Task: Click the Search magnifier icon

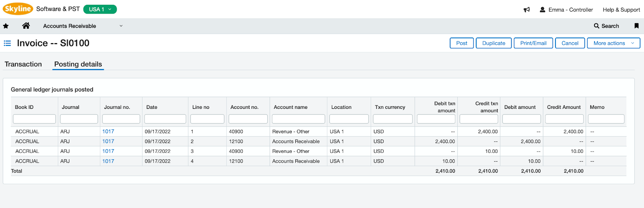Action: [x=597, y=26]
